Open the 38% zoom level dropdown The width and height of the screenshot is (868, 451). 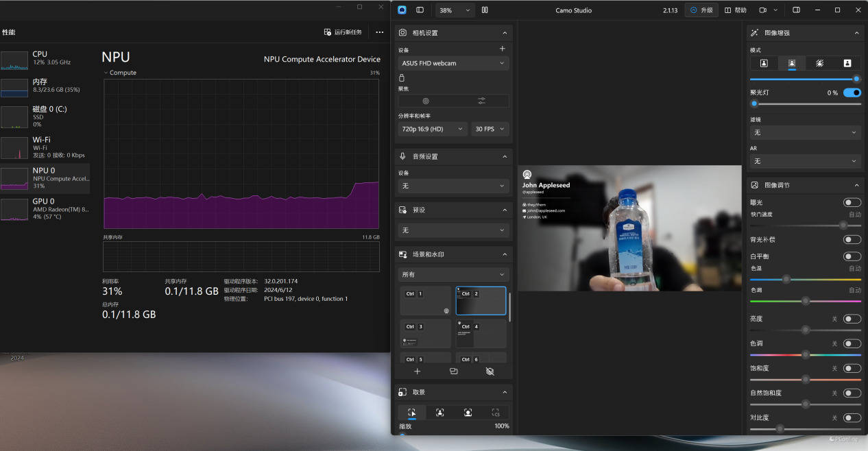click(455, 10)
